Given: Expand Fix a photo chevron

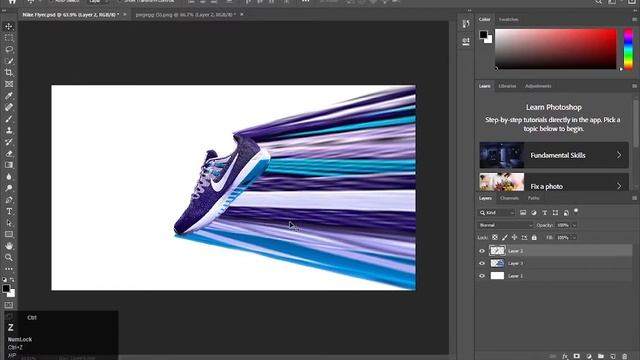Looking at the screenshot, I should [619, 186].
